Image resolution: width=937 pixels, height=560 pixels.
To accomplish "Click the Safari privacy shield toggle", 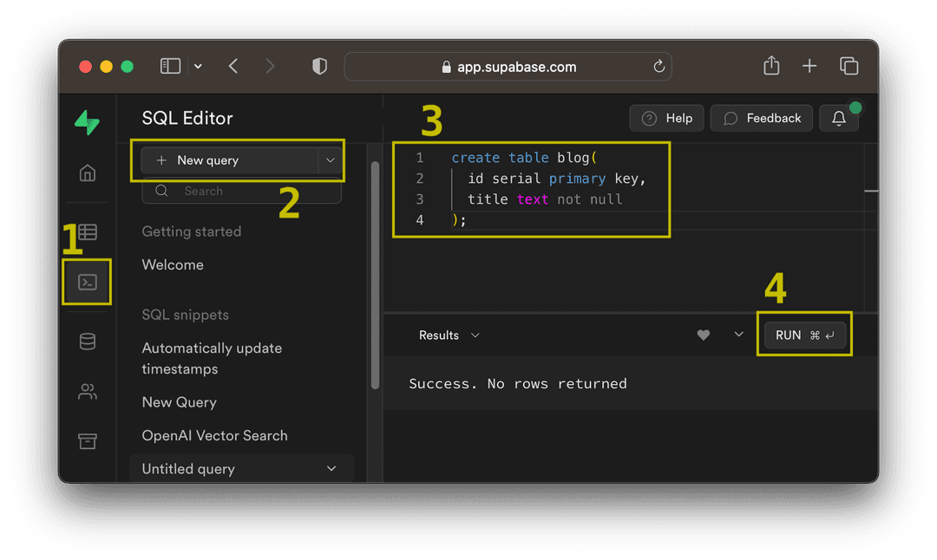I will (319, 65).
